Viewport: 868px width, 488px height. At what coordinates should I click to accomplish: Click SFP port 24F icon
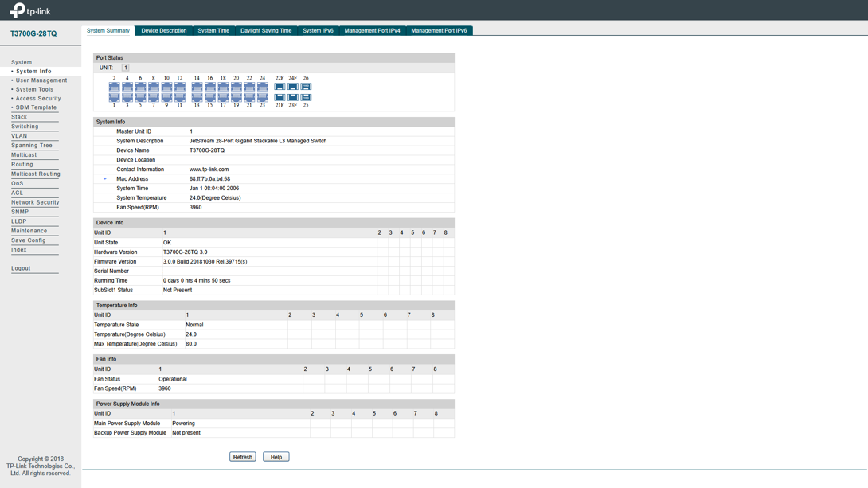pyautogui.click(x=293, y=87)
